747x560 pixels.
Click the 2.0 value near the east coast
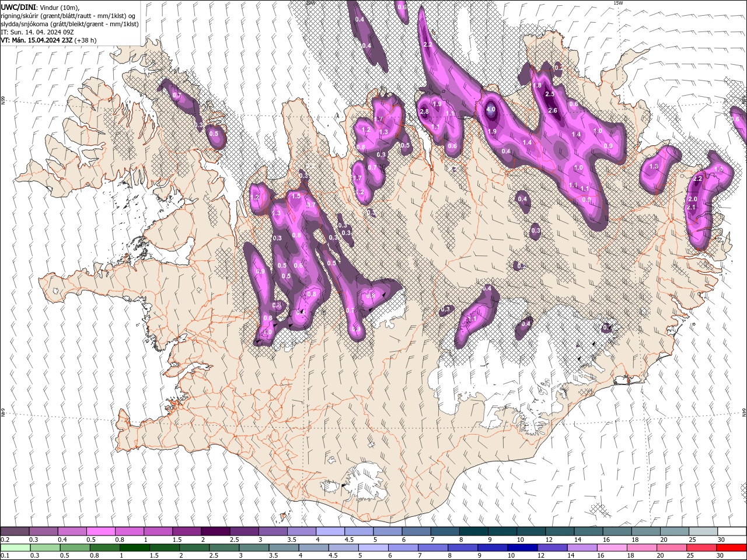click(693, 199)
